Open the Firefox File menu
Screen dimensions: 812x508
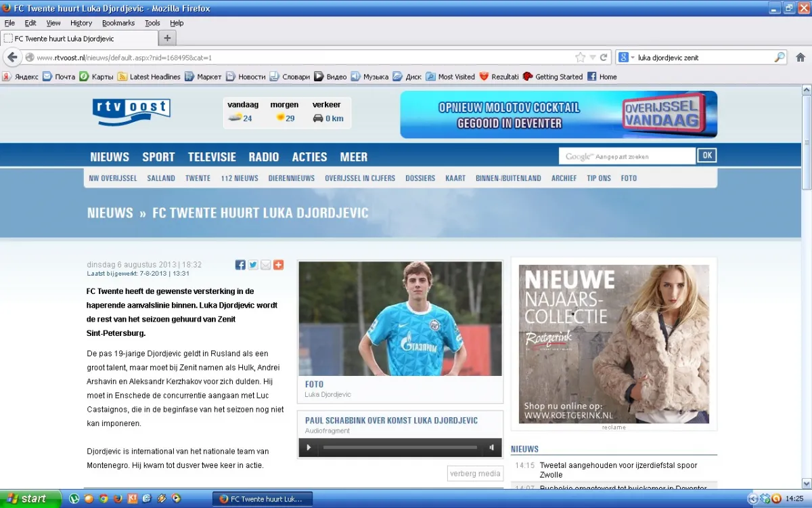9,23
